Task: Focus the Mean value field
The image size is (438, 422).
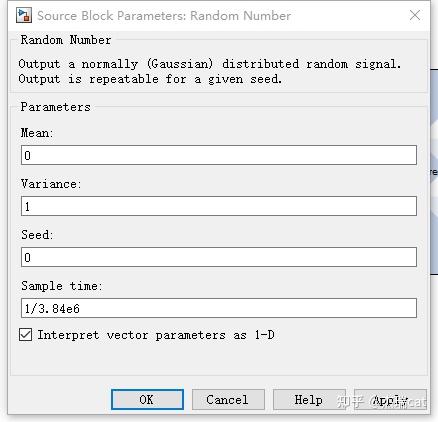Action: tap(219, 155)
